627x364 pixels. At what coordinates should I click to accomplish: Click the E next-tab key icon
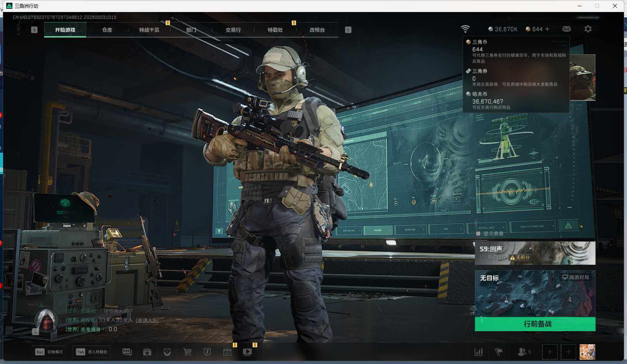[x=348, y=30]
